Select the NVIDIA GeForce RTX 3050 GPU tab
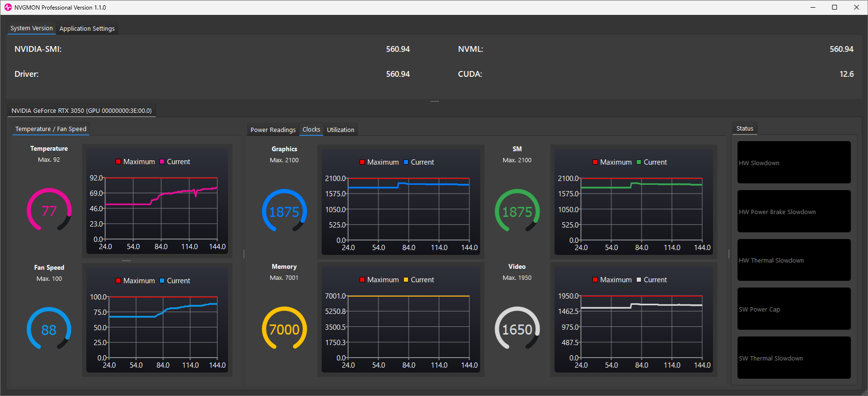868x396 pixels. pos(82,110)
